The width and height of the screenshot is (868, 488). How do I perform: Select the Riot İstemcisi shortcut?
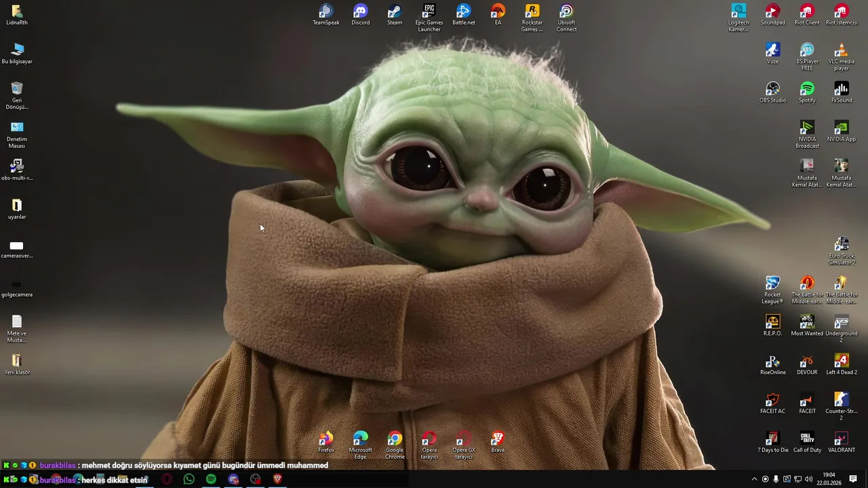click(x=842, y=15)
